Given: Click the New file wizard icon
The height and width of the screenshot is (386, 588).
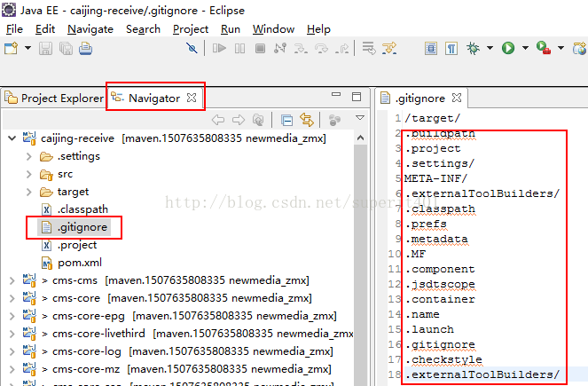Looking at the screenshot, I should (11, 49).
